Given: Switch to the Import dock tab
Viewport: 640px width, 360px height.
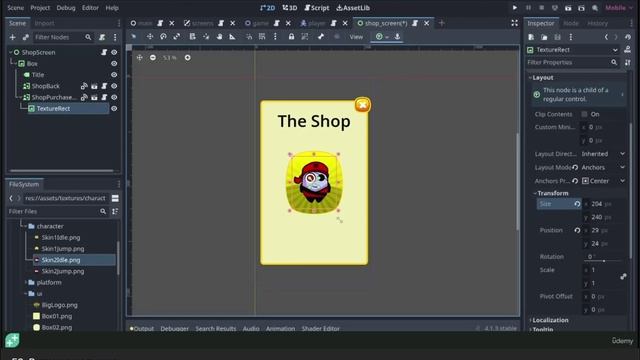Looking at the screenshot, I should [x=44, y=23].
